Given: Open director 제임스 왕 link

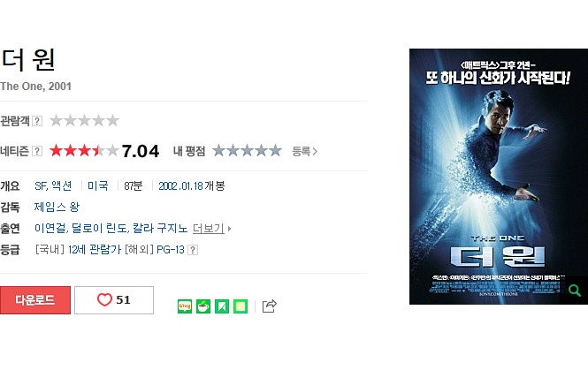Looking at the screenshot, I should [57, 208].
